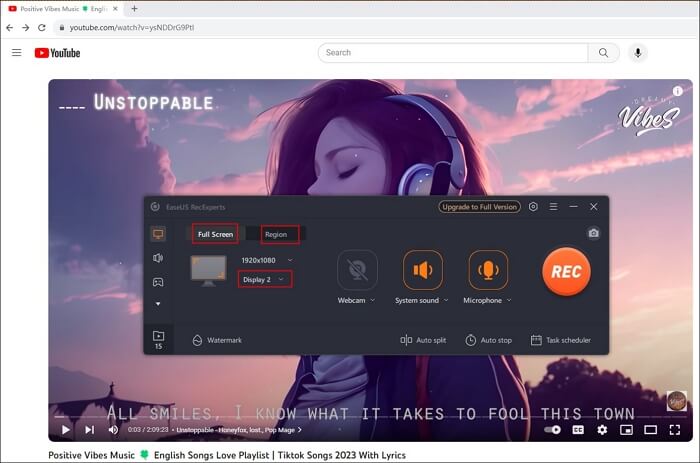Reload the browser page
The width and height of the screenshot is (700, 463).
coord(42,28)
